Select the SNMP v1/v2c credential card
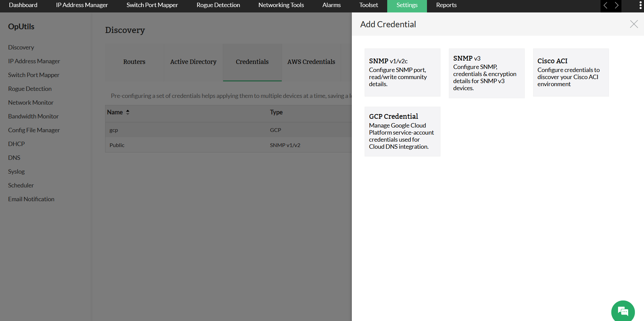The image size is (644, 321). [x=402, y=72]
